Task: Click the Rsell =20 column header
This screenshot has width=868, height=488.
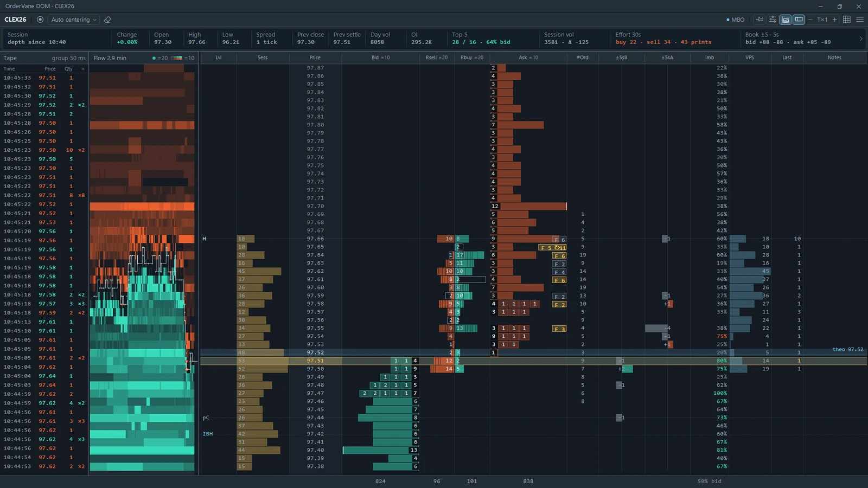Action: [x=437, y=57]
